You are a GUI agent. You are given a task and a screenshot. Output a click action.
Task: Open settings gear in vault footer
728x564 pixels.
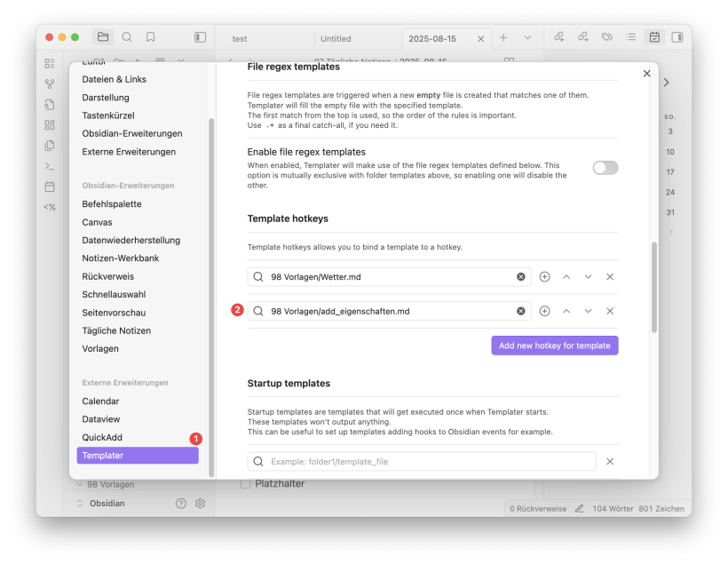pyautogui.click(x=200, y=504)
